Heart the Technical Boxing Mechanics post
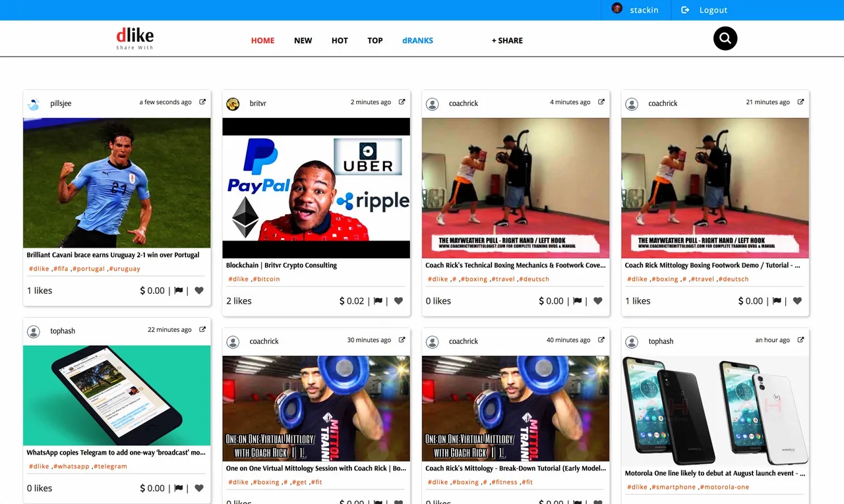The image size is (844, 504). pos(598,301)
